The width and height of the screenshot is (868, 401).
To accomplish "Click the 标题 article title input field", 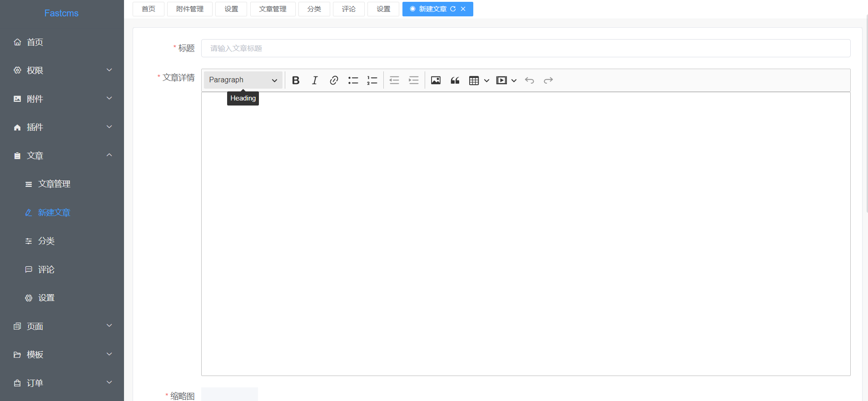I will 526,48.
